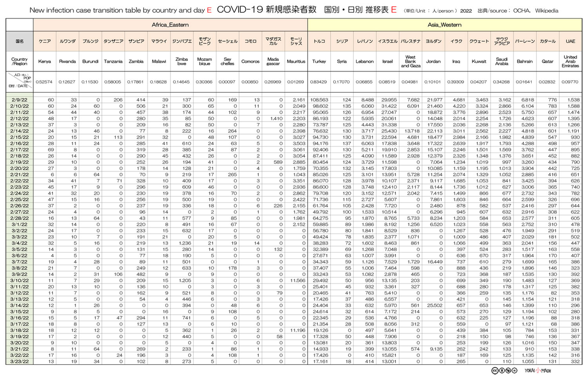Click the 国名 header cell
Viewport: 588px width, 378px height.
tap(20, 42)
